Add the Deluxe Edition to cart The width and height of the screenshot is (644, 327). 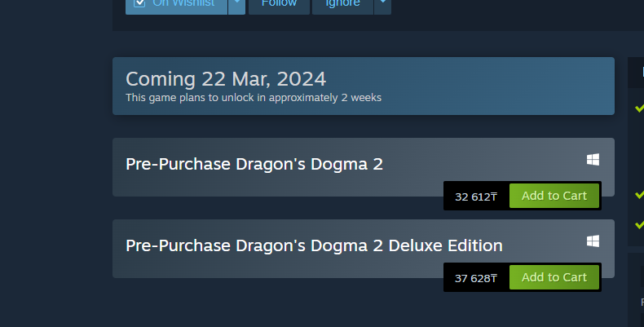click(x=554, y=277)
